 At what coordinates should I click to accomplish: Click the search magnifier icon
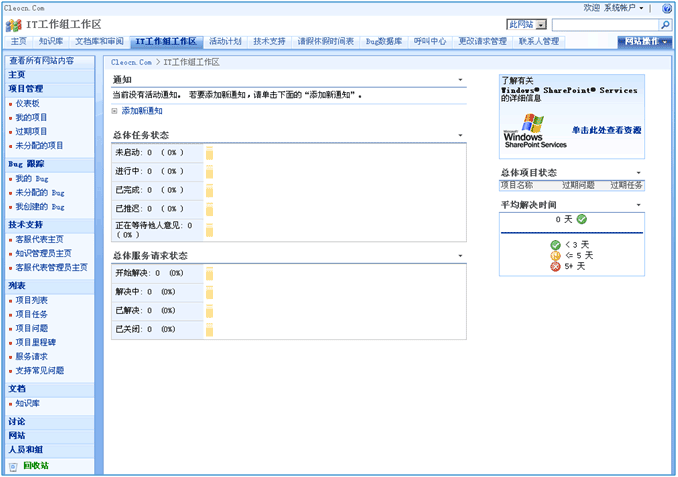pyautogui.click(x=666, y=25)
